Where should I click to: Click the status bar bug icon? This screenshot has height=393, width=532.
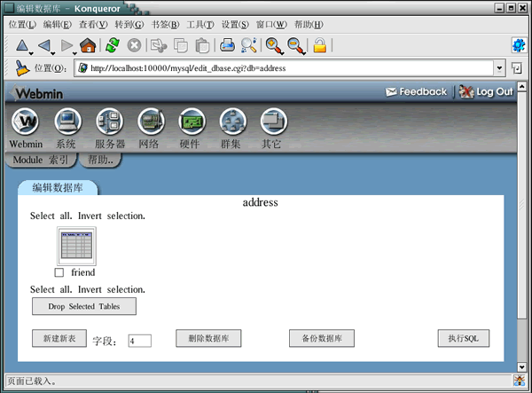click(x=519, y=381)
